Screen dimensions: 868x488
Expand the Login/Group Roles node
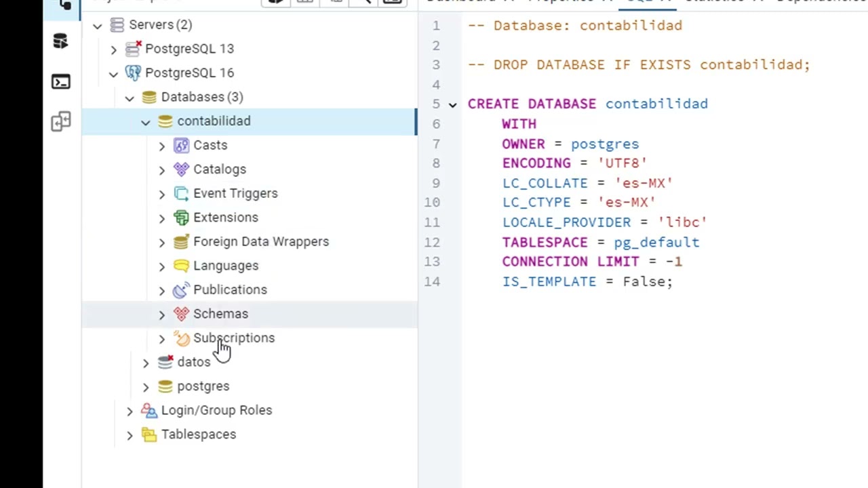click(x=130, y=411)
